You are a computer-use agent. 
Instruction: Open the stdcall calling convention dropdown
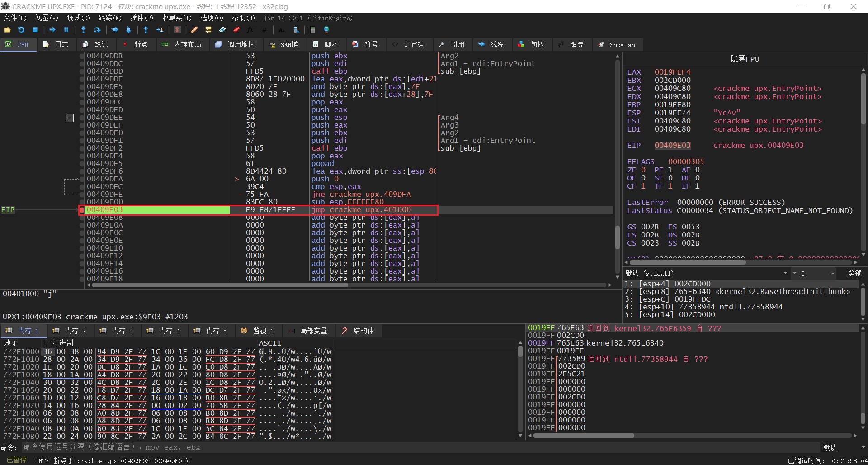785,274
